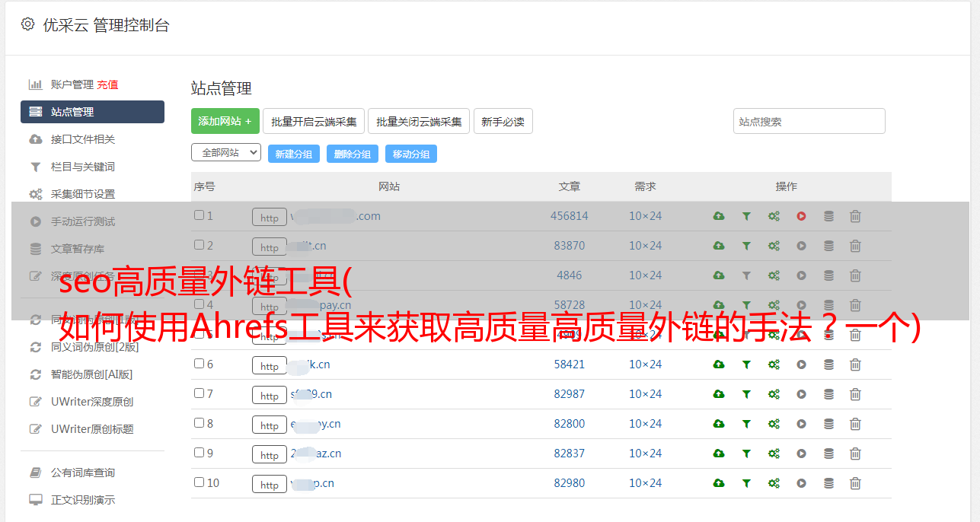Click the green 添加网站 + button
Viewport: 980px width, 522px height.
(225, 121)
